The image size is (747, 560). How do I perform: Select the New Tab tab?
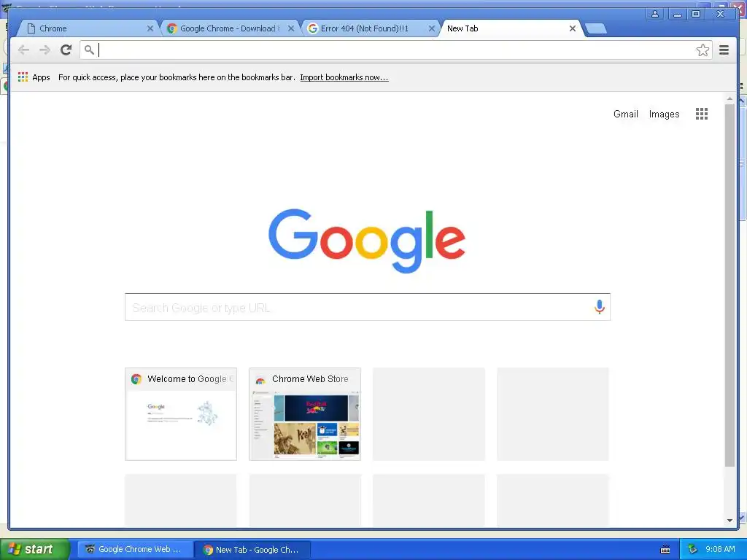pyautogui.click(x=511, y=28)
